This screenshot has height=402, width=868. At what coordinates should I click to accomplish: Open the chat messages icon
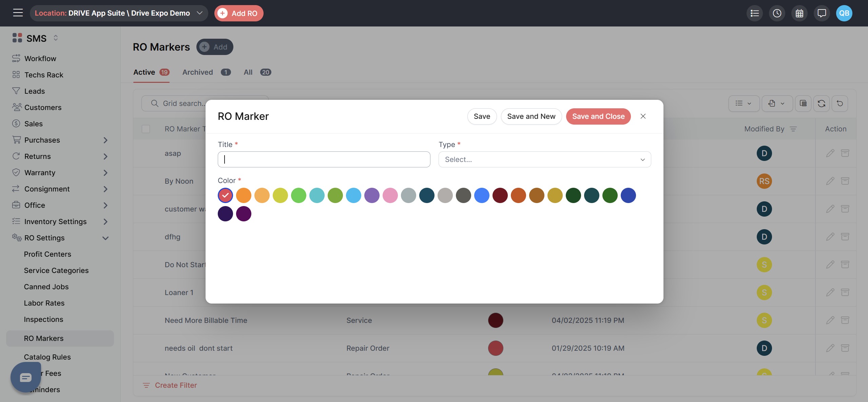click(x=822, y=13)
